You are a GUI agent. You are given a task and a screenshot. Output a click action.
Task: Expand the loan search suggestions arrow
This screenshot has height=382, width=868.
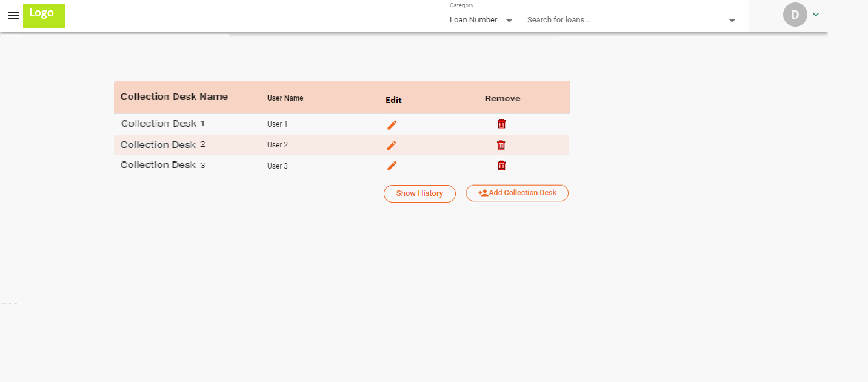point(732,21)
